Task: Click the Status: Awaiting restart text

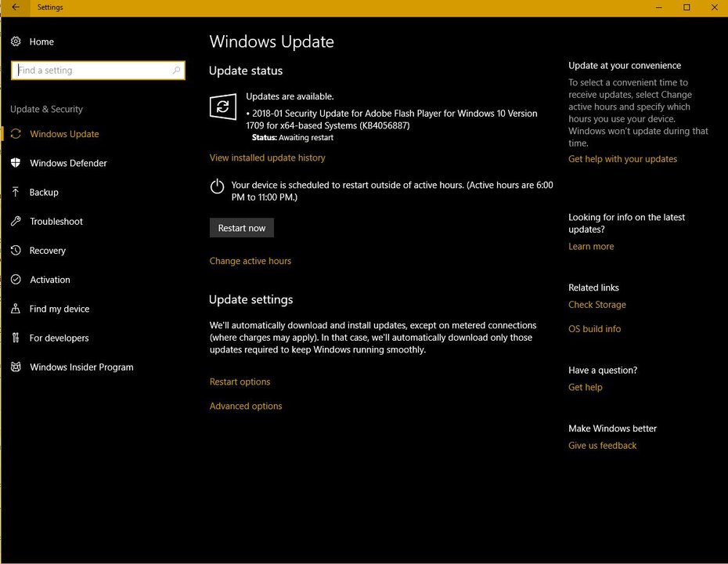Action: (293, 138)
